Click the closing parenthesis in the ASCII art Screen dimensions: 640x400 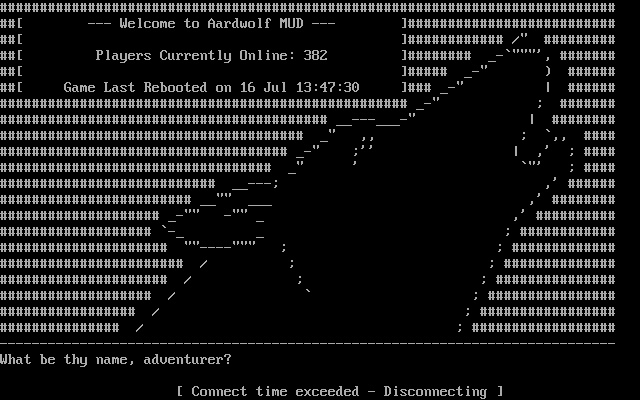(548, 71)
